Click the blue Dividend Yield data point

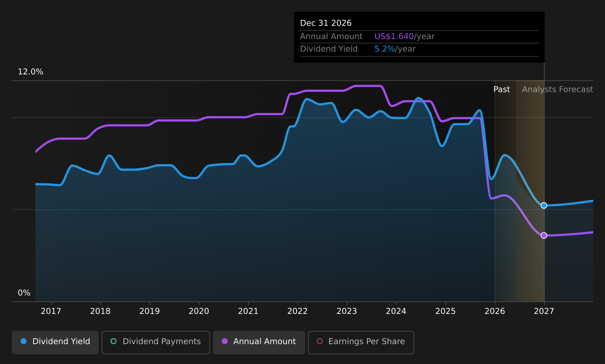point(544,206)
